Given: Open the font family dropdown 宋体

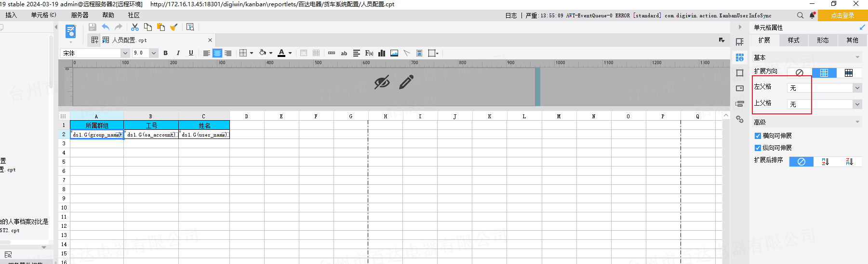Looking at the screenshot, I should (125, 53).
